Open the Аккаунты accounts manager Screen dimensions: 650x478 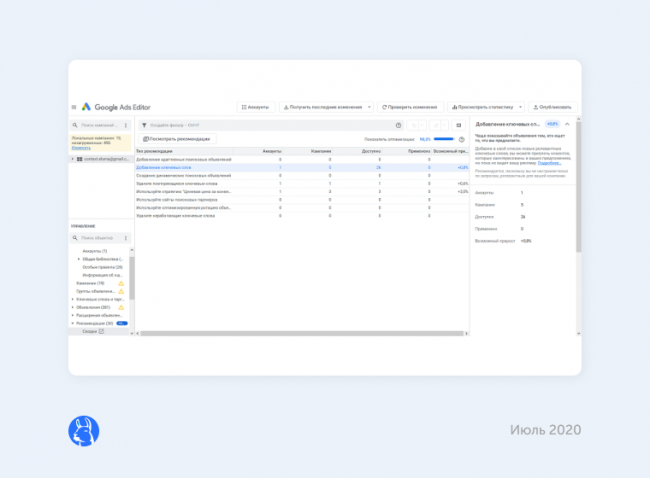[255, 106]
